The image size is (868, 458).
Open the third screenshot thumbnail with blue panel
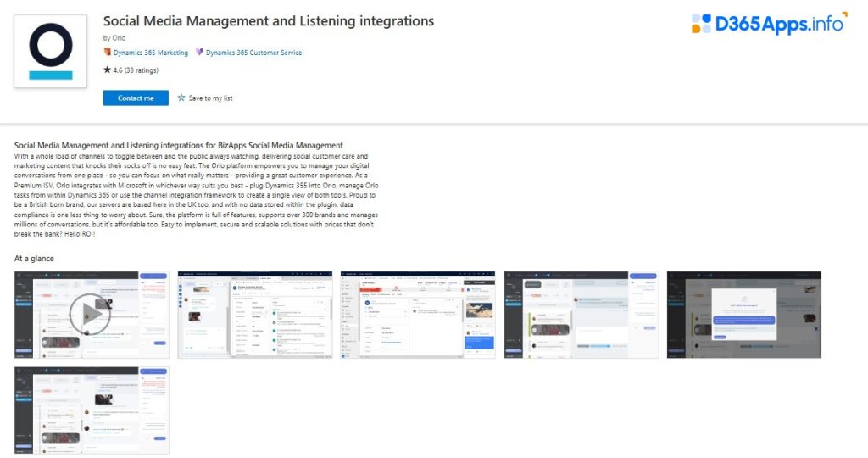pyautogui.click(x=418, y=315)
